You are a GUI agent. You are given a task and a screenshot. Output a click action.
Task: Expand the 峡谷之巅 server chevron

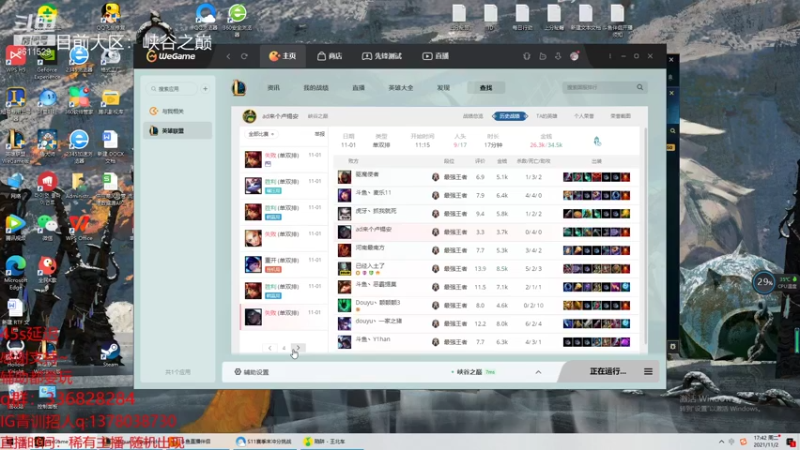[x=538, y=372]
